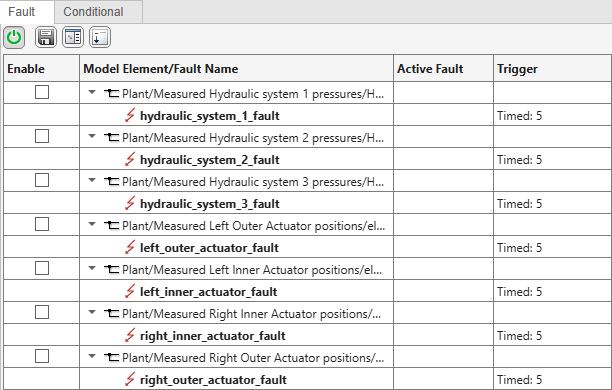The image size is (612, 390).
Task: Click Timed: 5 trigger for hydraulic_system_2_fault
Action: pos(519,160)
